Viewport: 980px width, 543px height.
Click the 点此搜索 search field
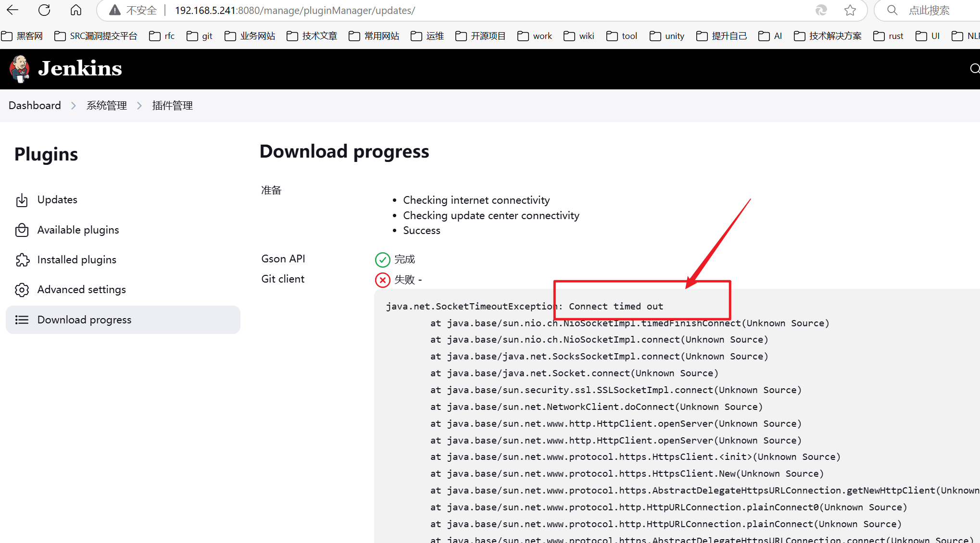[x=929, y=10]
